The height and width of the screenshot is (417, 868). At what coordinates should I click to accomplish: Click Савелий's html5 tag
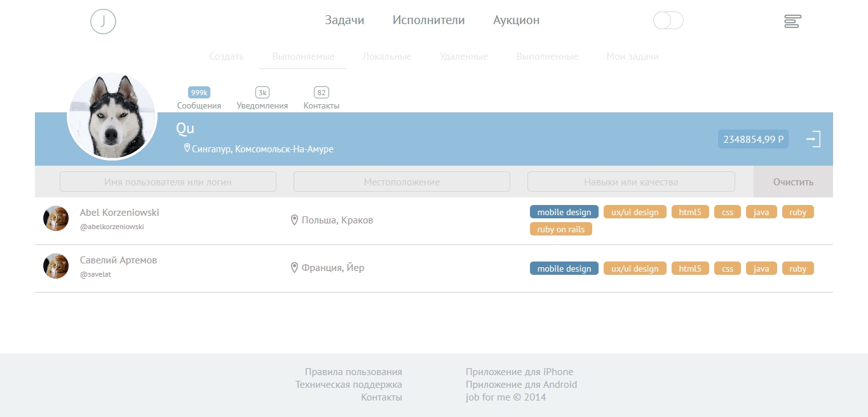(x=690, y=268)
